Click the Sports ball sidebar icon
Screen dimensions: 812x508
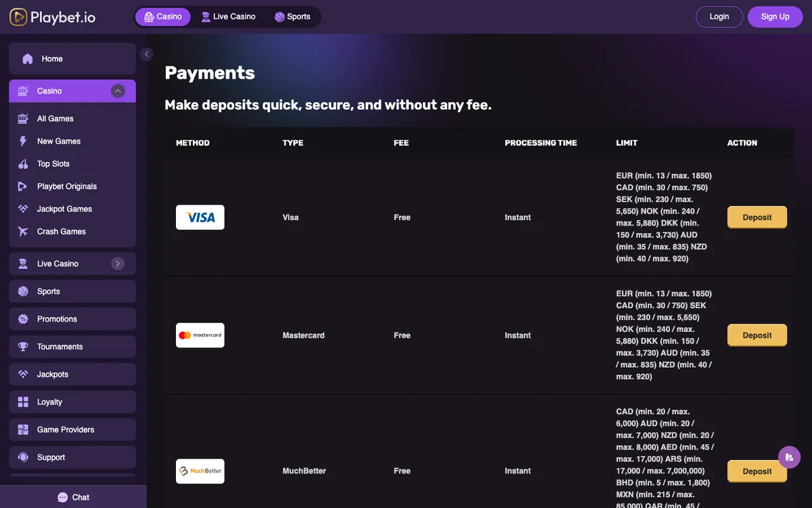tap(23, 291)
